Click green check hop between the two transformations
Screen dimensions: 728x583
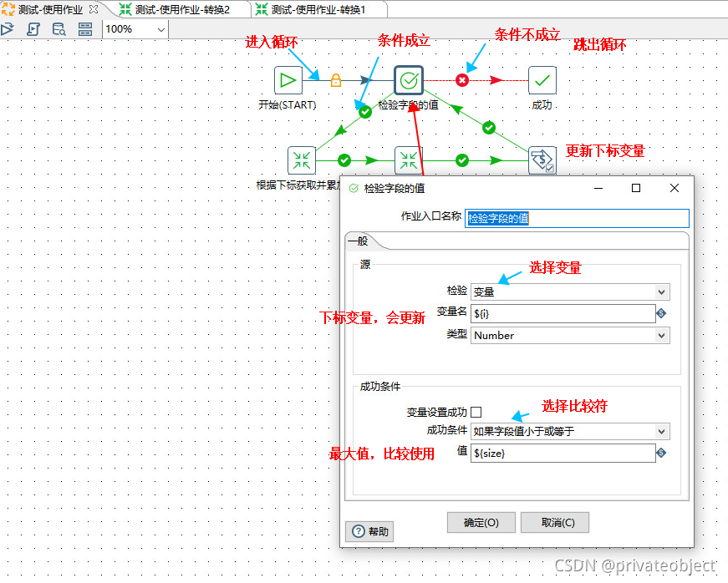tap(344, 160)
